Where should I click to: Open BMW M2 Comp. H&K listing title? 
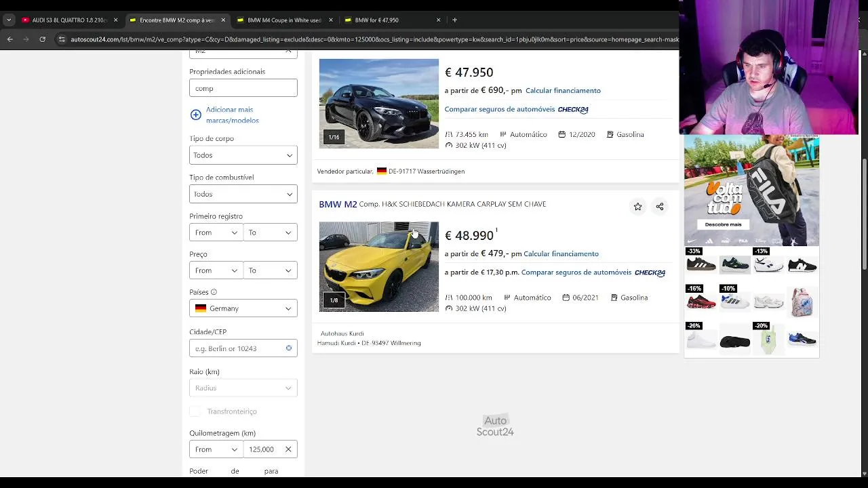pos(432,204)
